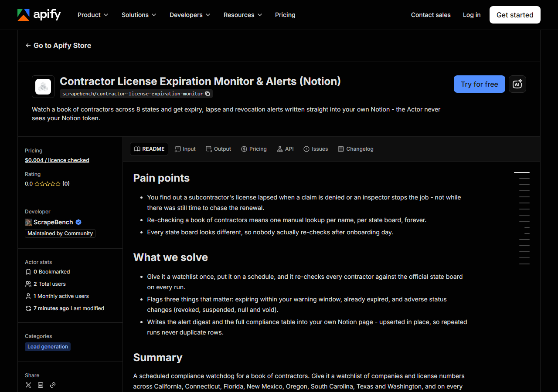558x392 pixels.
Task: Click the Pain points heading
Action: (161, 178)
